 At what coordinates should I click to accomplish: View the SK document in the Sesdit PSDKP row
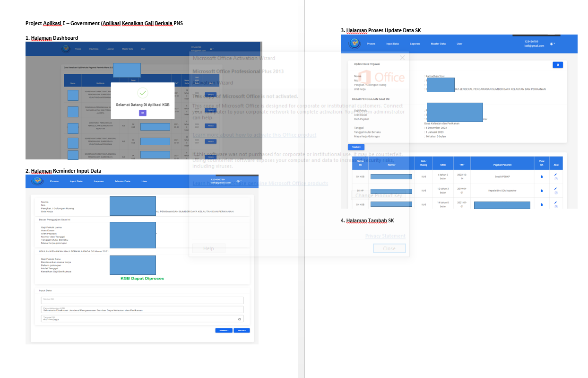pyautogui.click(x=542, y=176)
